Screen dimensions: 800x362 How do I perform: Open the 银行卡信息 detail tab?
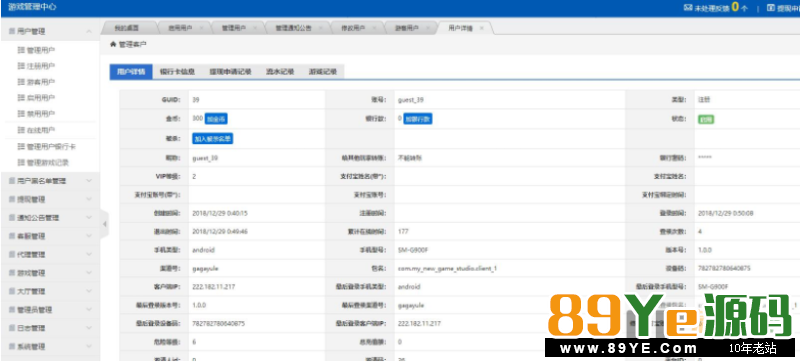(x=177, y=72)
